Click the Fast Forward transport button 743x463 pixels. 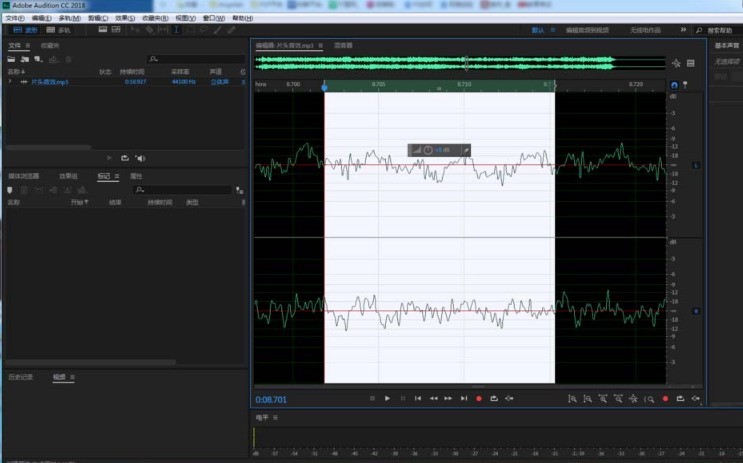[x=448, y=399]
